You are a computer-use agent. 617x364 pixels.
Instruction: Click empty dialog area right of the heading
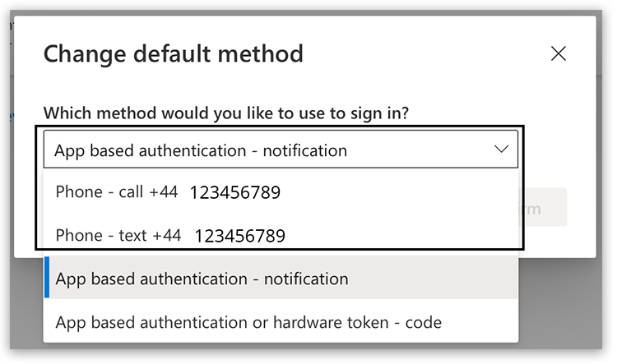[x=428, y=54]
